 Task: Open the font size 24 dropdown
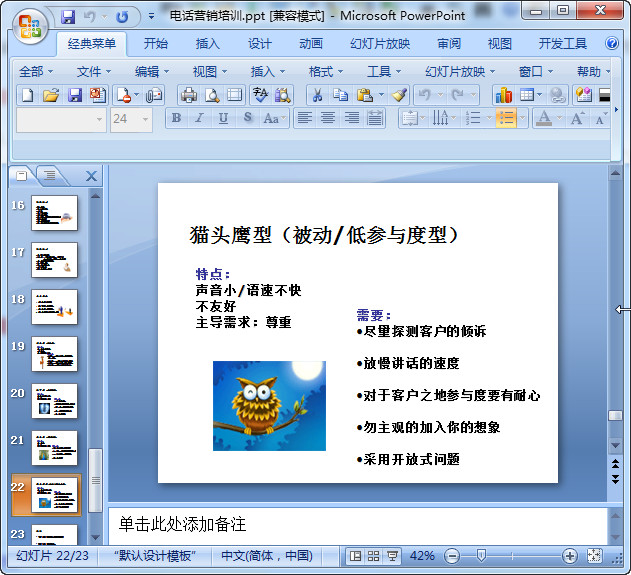click(145, 119)
